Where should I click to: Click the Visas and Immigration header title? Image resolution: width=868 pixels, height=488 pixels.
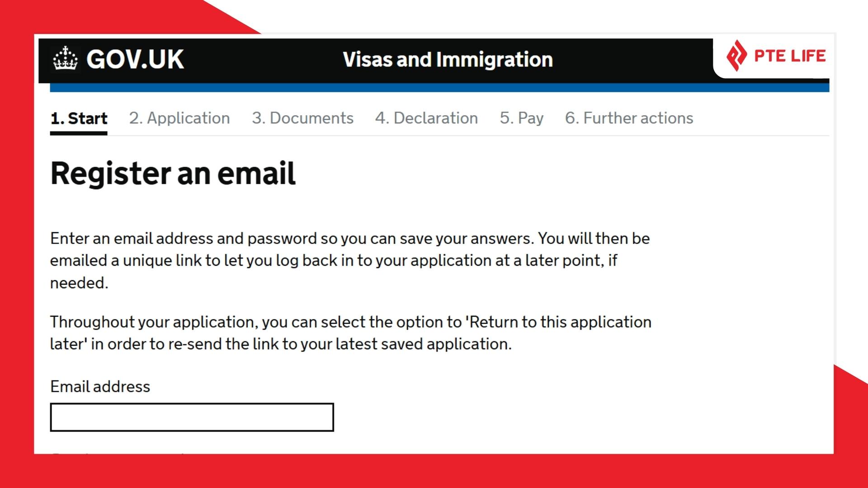(447, 59)
